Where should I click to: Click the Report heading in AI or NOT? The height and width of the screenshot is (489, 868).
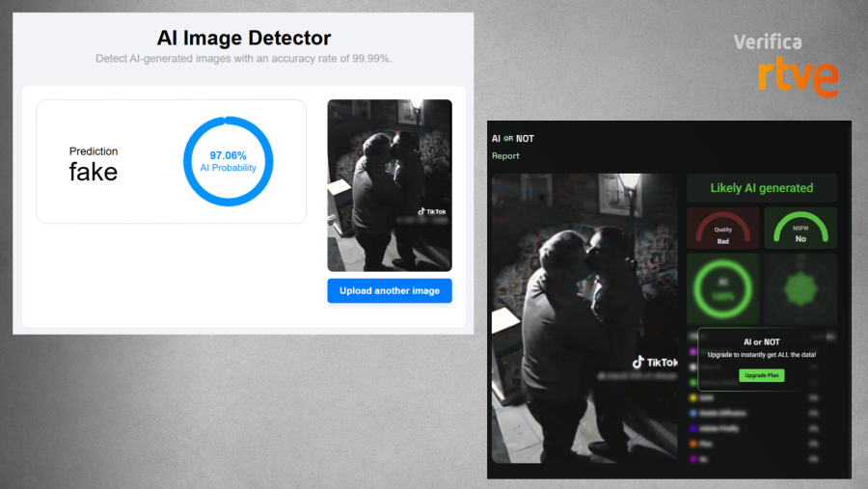[x=505, y=156]
